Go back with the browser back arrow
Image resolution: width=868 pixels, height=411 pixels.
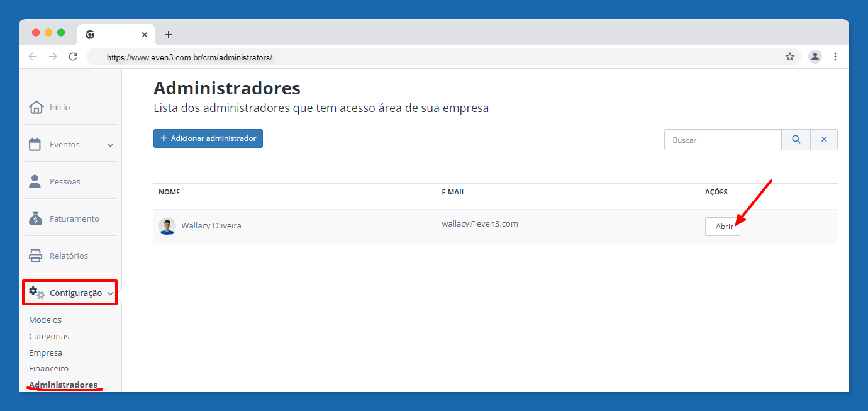[33, 57]
